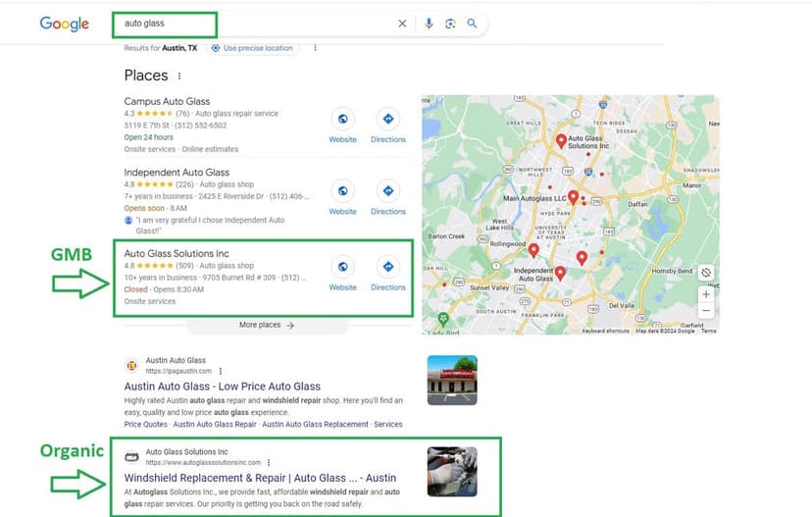
Task: Open Google Lens image search
Action: click(x=450, y=24)
